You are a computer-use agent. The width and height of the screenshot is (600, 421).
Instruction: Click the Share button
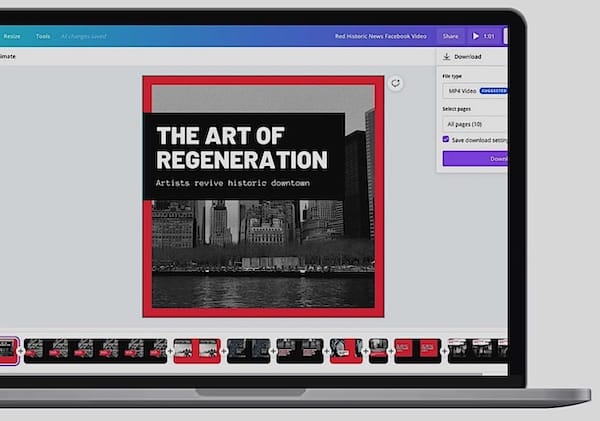(450, 36)
